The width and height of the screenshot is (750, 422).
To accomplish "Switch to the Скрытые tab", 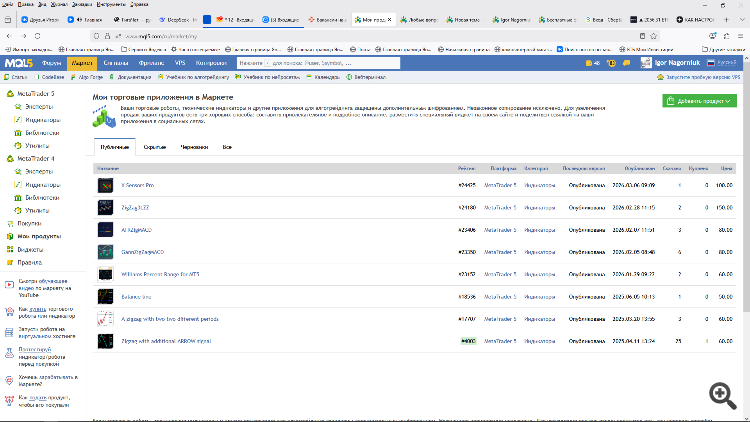I will [x=154, y=147].
